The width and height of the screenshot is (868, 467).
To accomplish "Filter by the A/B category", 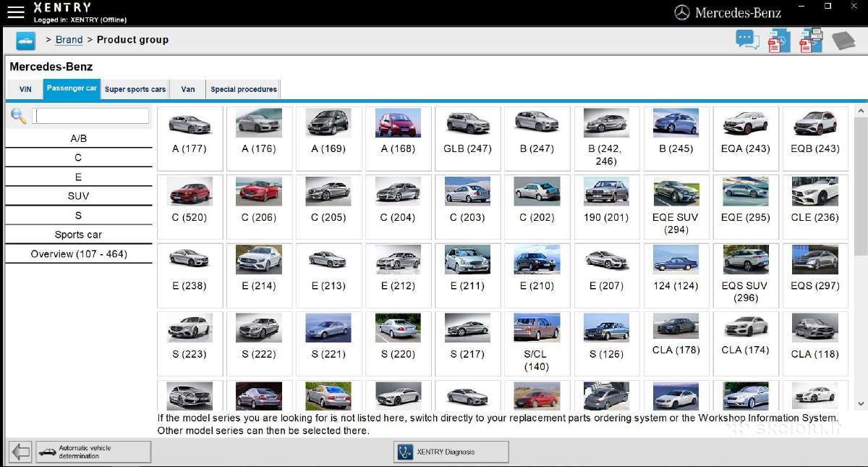I will 79,138.
